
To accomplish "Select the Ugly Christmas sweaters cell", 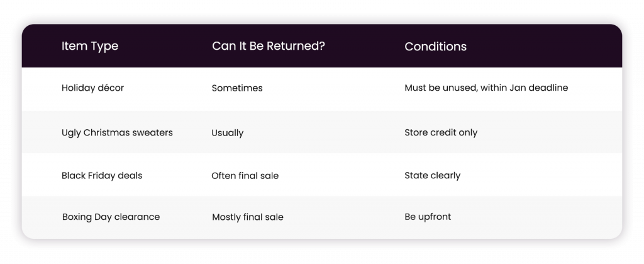I will [x=117, y=133].
